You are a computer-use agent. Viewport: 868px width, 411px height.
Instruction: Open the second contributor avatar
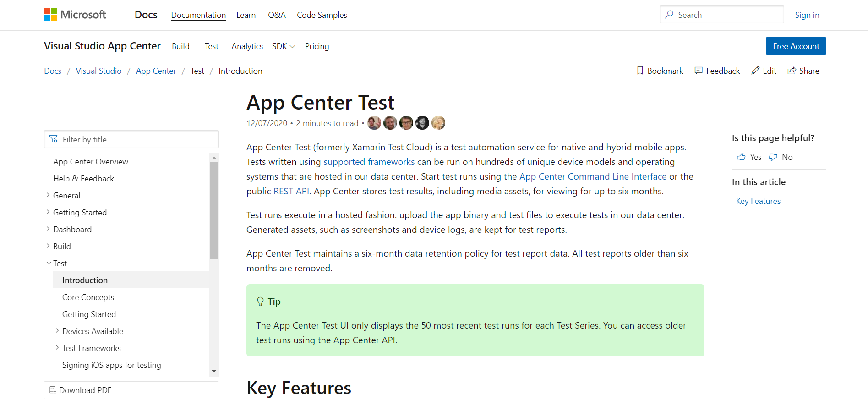tap(390, 123)
